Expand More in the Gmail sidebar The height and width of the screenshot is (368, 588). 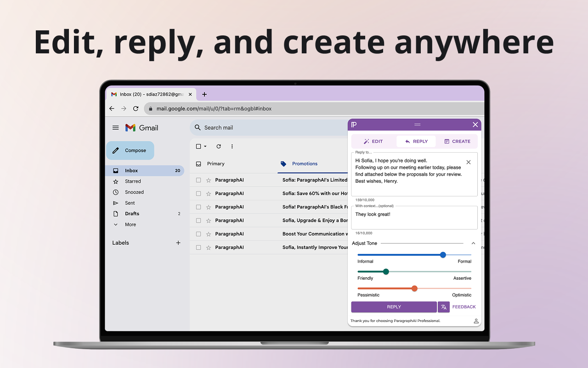pos(130,224)
